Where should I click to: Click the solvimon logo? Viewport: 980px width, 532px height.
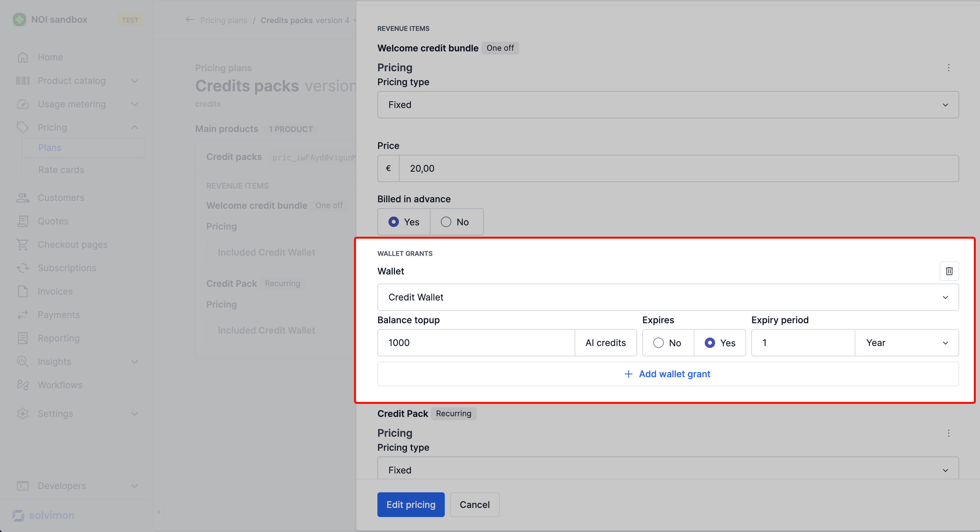(43, 515)
